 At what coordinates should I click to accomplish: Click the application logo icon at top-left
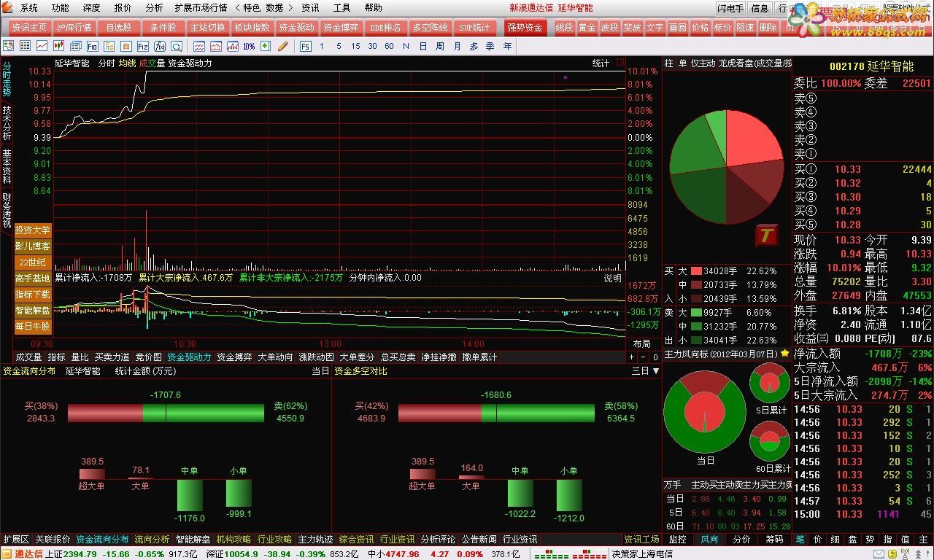click(7, 7)
